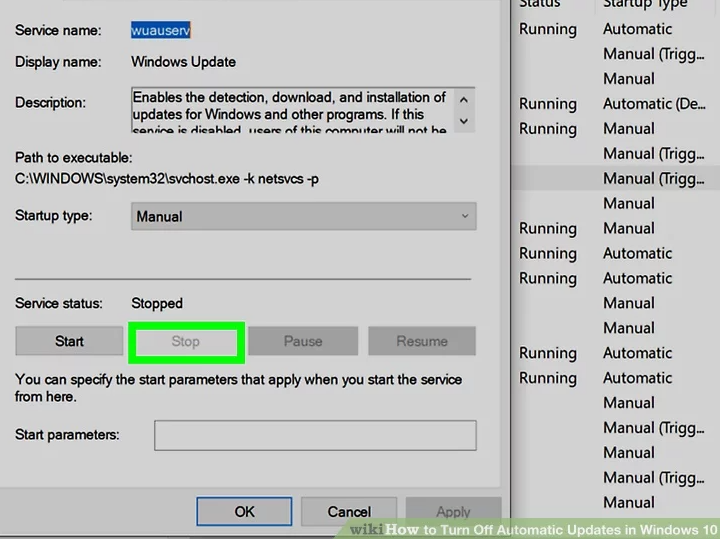Click the Apply button
This screenshot has height=539, width=720.
click(x=453, y=511)
